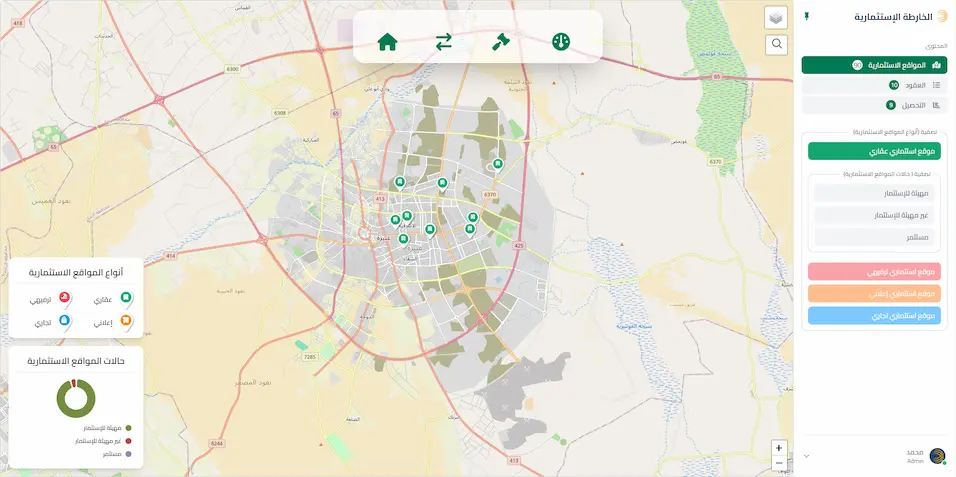The width and height of the screenshot is (956, 477).
Task: Open the العقود menu item
Action: (x=874, y=85)
